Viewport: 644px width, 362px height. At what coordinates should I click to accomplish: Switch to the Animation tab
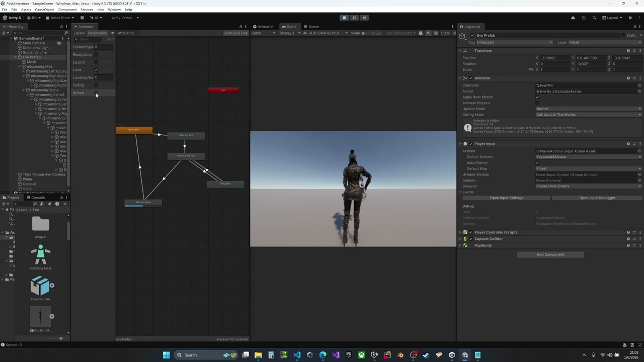(x=264, y=27)
